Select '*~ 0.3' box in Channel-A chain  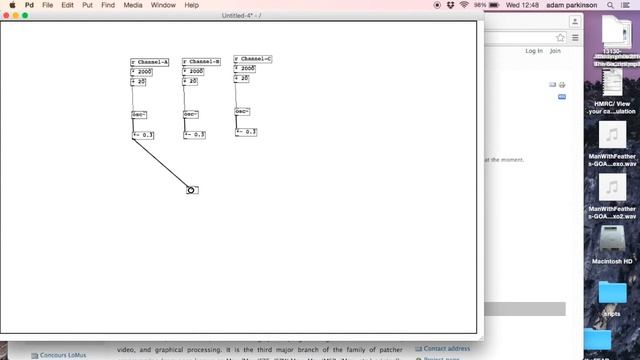coord(143,135)
